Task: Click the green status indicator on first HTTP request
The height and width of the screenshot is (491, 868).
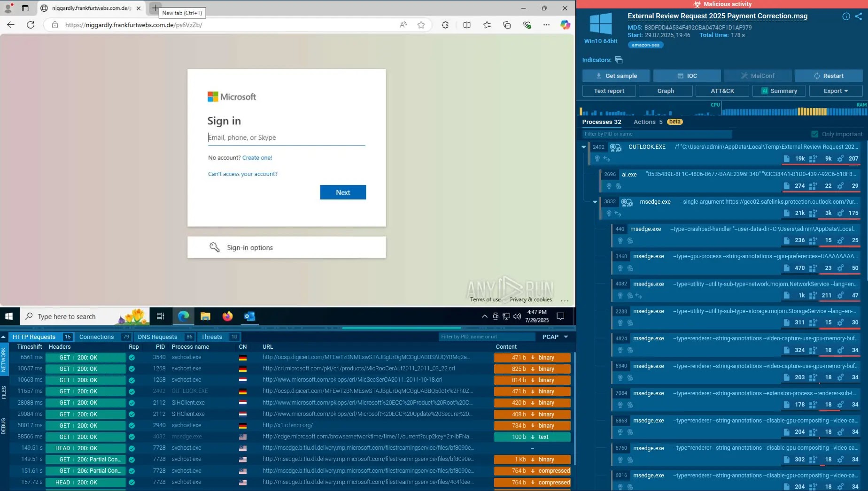Action: point(132,357)
